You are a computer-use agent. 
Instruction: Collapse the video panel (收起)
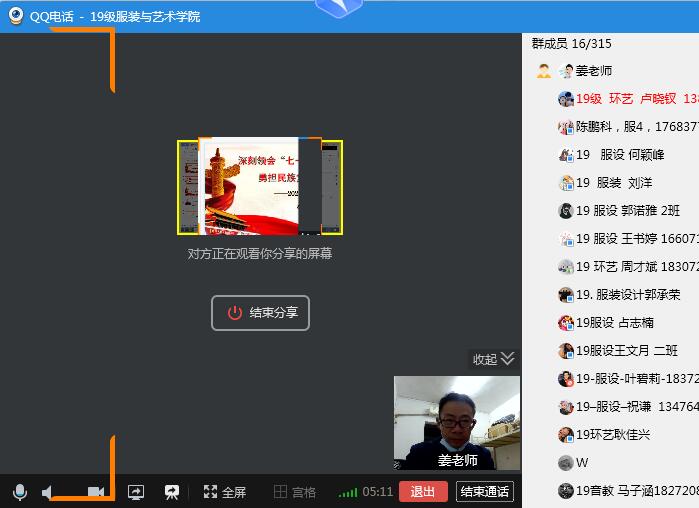point(494,359)
